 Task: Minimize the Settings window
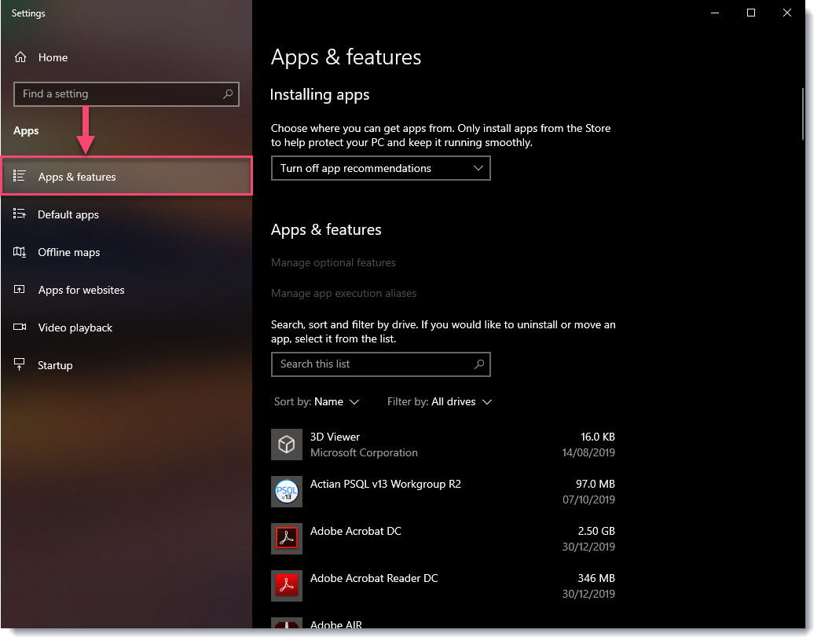[715, 13]
